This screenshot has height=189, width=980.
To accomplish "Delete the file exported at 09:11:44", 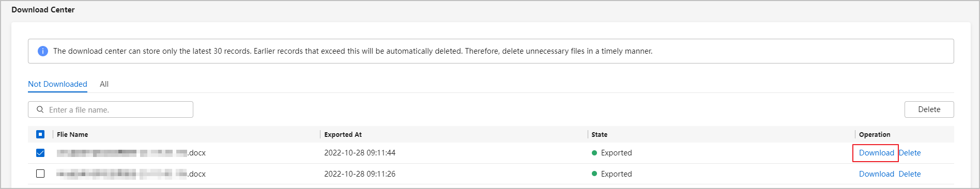I will point(910,153).
